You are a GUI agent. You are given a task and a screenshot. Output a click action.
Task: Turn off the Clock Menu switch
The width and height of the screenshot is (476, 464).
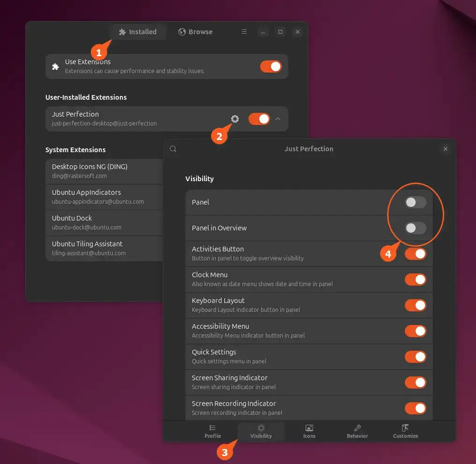pos(415,280)
